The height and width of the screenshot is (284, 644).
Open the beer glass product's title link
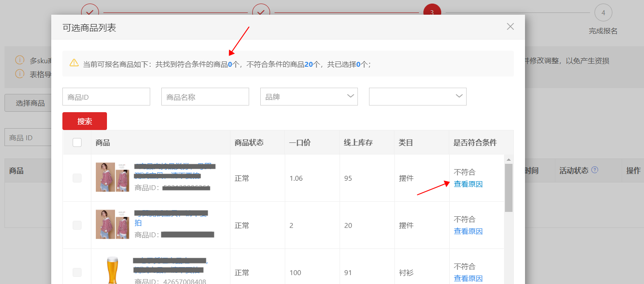(171, 265)
